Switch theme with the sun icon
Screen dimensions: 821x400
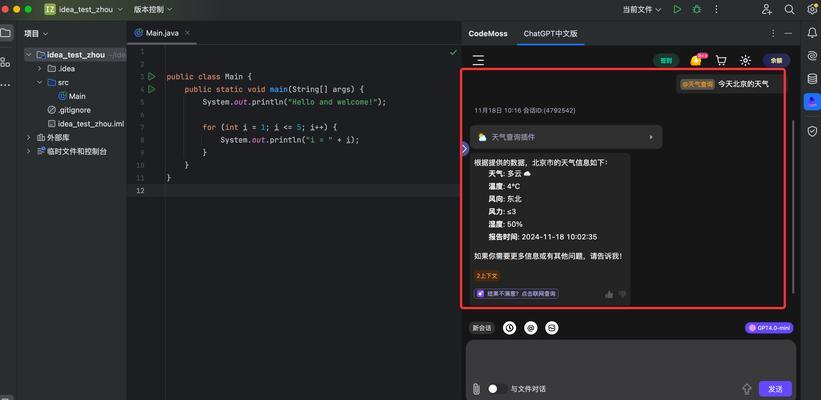746,61
